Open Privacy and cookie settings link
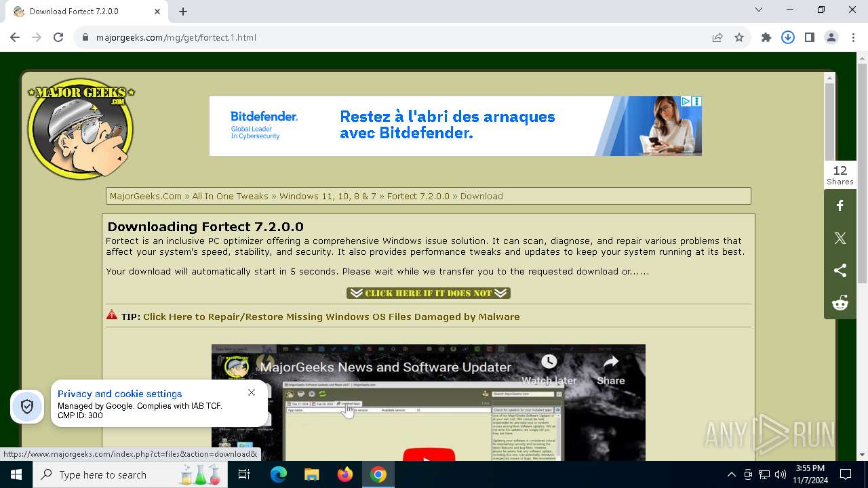This screenshot has width=868, height=488. (x=119, y=394)
